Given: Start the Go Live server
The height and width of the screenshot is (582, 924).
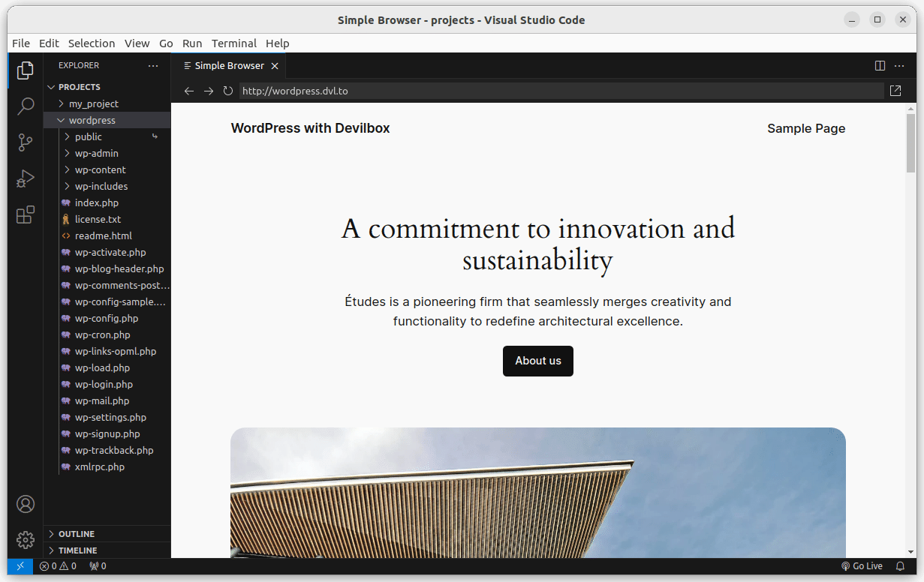Looking at the screenshot, I should click(862, 566).
